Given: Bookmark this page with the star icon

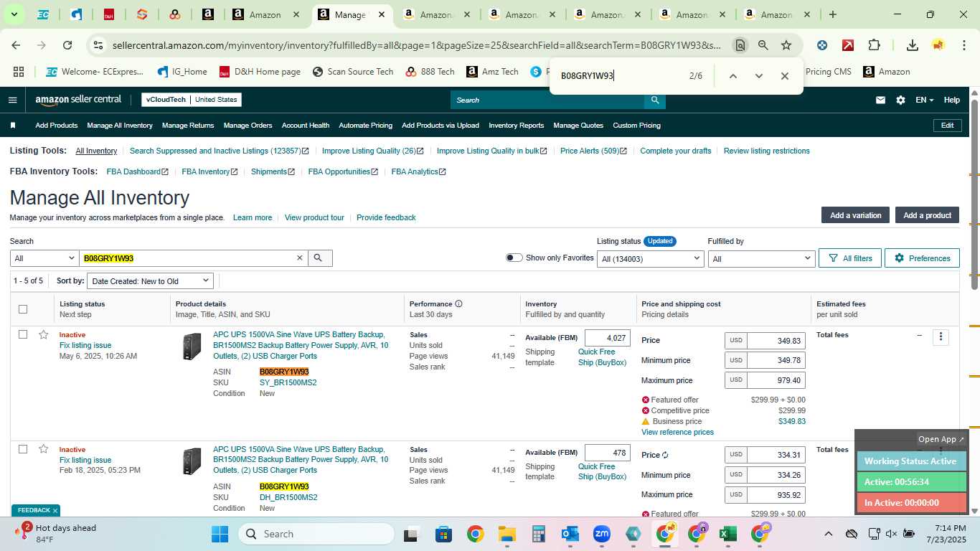Looking at the screenshot, I should click(x=786, y=45).
